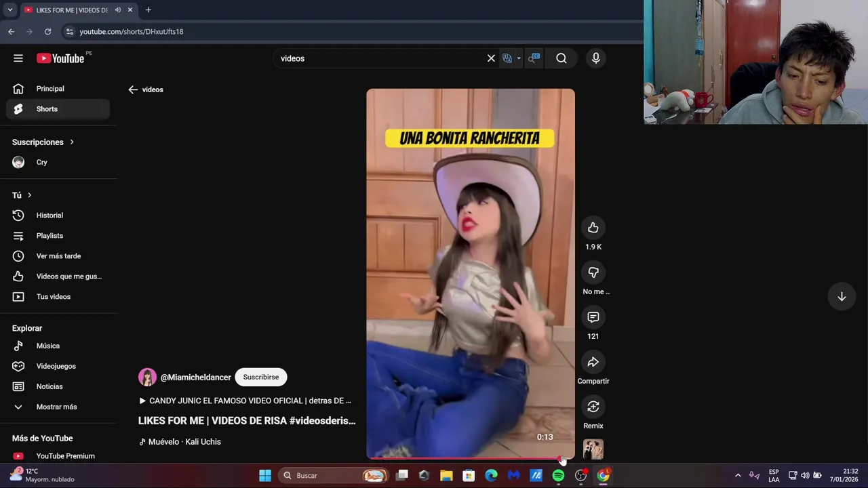868x488 pixels.
Task: Open the ESP LAA language switcher
Action: click(x=774, y=476)
